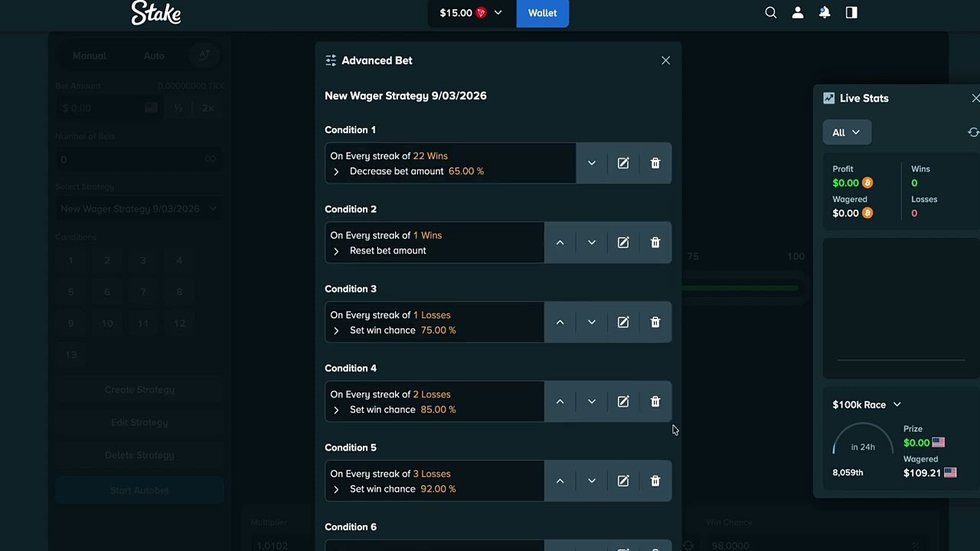Click the Edit Strategy button
The width and height of the screenshot is (980, 551).
click(139, 422)
